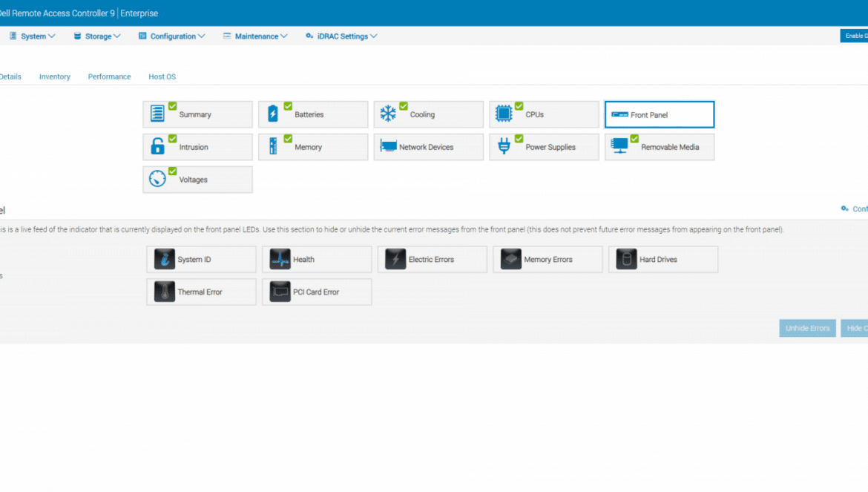Screen dimensions: 868x492
Task: Click the Health indicator label
Action: click(x=304, y=260)
